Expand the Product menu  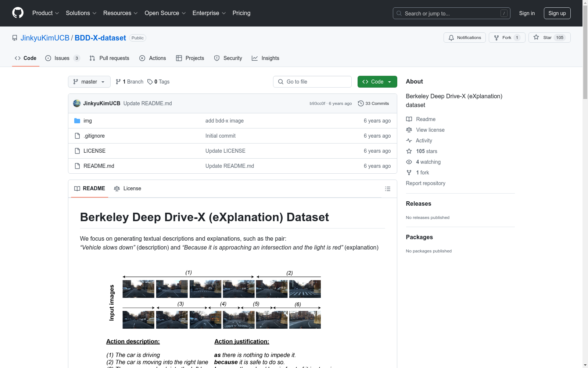(x=46, y=13)
